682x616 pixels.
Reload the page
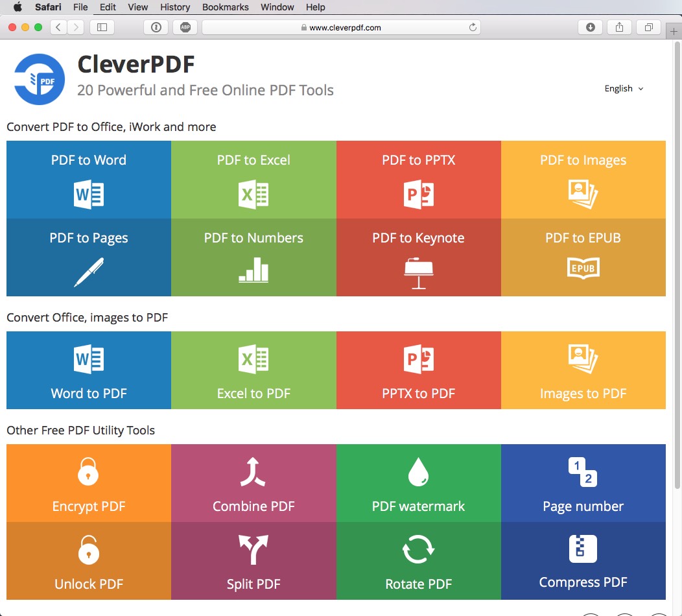click(x=473, y=27)
